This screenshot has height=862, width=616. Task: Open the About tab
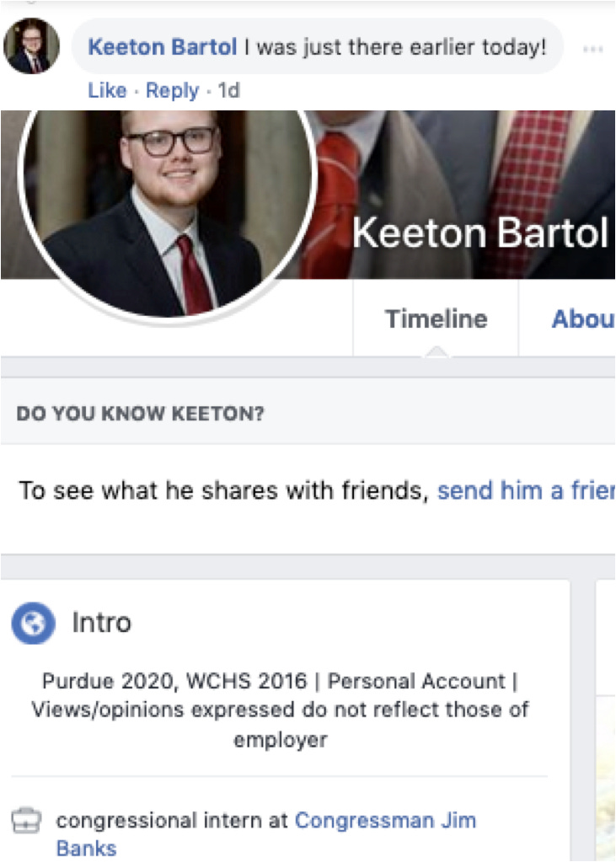(x=582, y=319)
